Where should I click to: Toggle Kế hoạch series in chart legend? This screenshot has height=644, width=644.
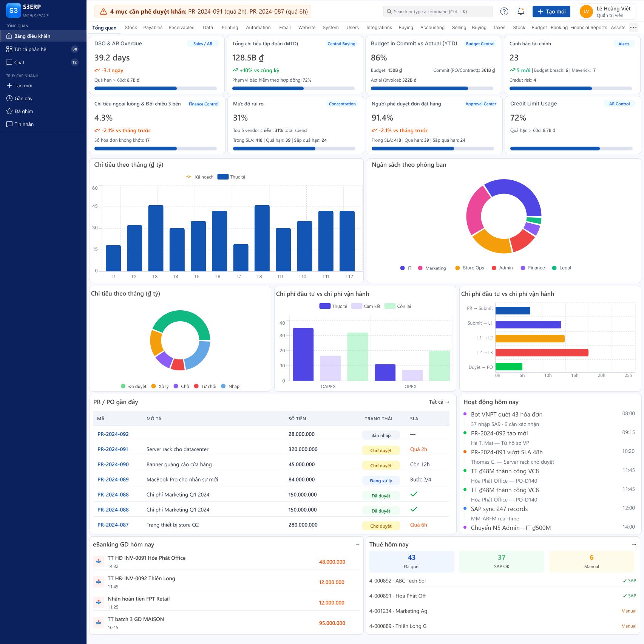coord(199,177)
